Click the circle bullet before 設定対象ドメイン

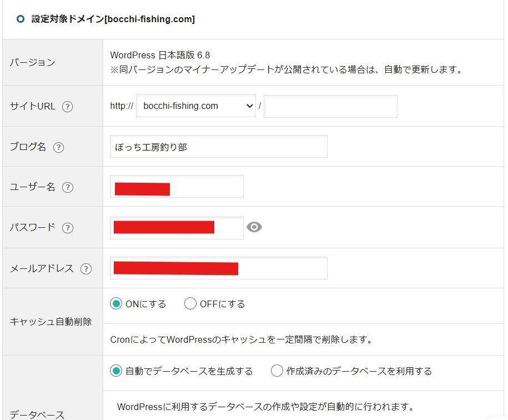click(21, 19)
